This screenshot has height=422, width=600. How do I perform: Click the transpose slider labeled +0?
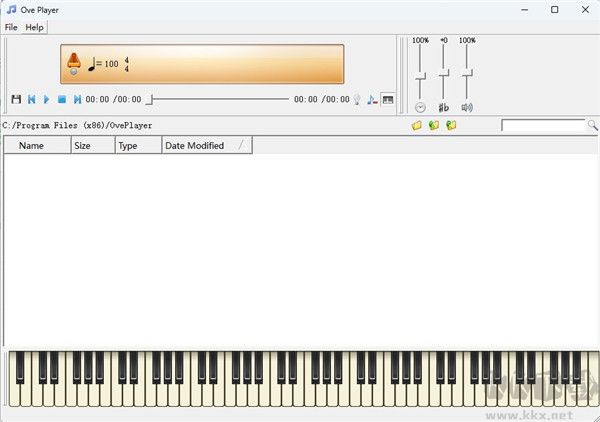443,73
